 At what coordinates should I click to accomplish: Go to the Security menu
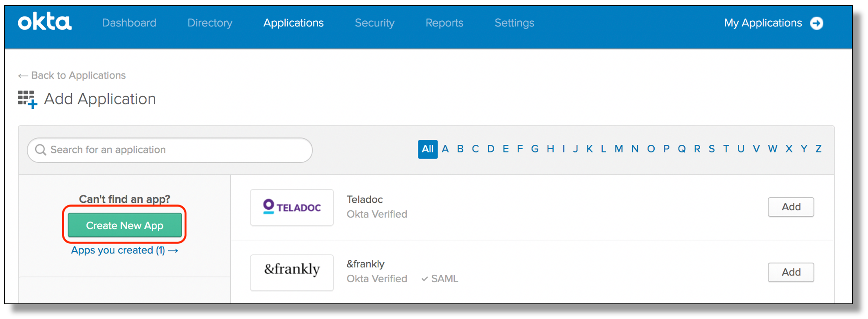pyautogui.click(x=375, y=23)
